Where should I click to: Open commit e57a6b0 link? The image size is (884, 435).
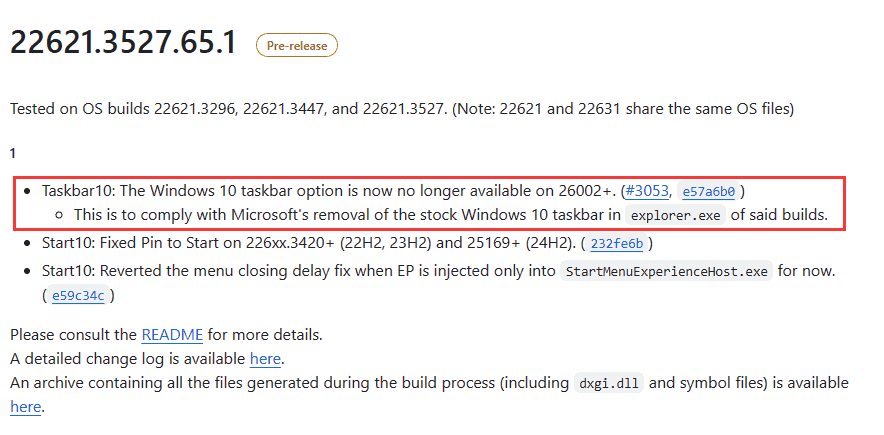click(x=707, y=191)
